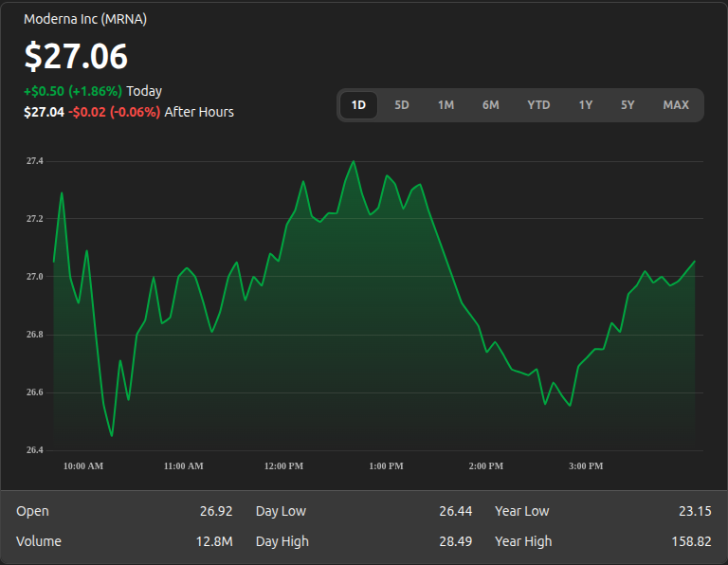Click the 1:00 PM axis label
Viewport: 728px width, 565px height.
coord(387,466)
